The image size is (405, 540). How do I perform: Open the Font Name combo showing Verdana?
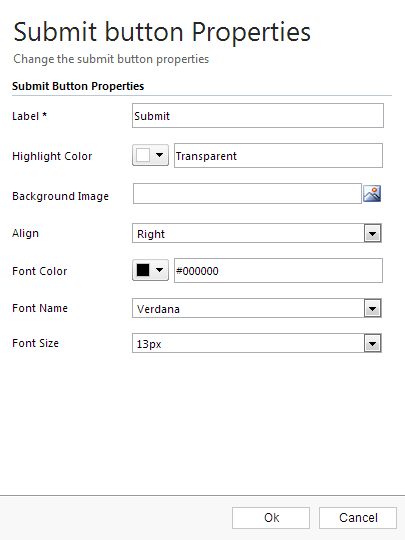pos(257,308)
